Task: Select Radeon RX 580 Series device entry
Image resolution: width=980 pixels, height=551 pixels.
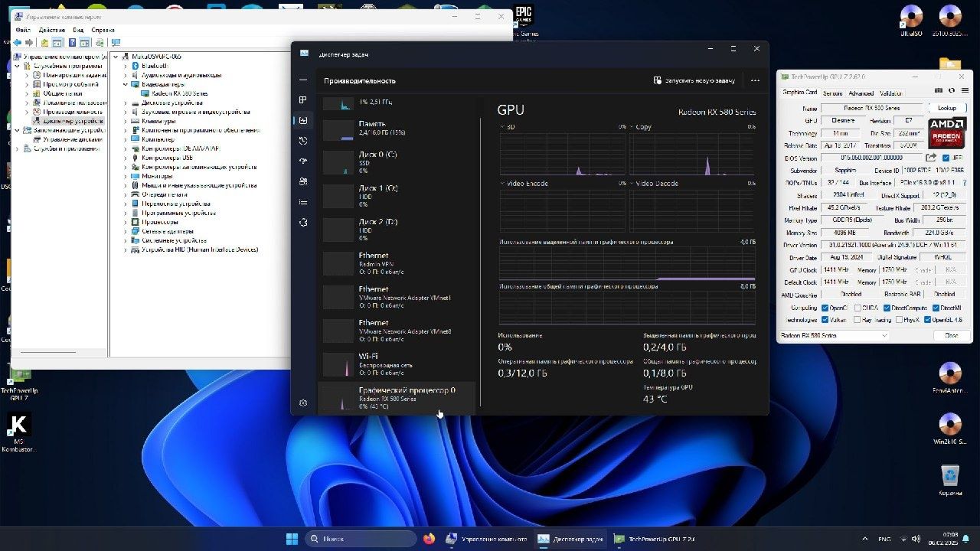Action: pos(174,93)
